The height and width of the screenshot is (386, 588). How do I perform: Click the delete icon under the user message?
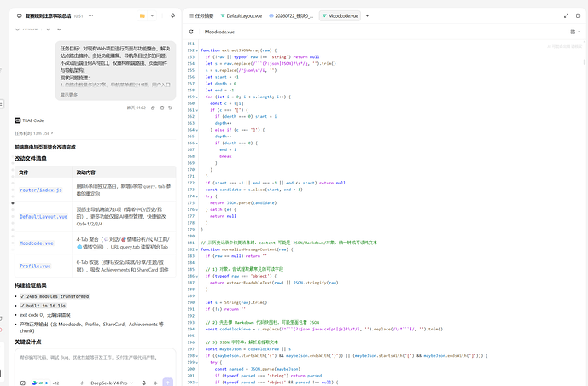click(162, 108)
